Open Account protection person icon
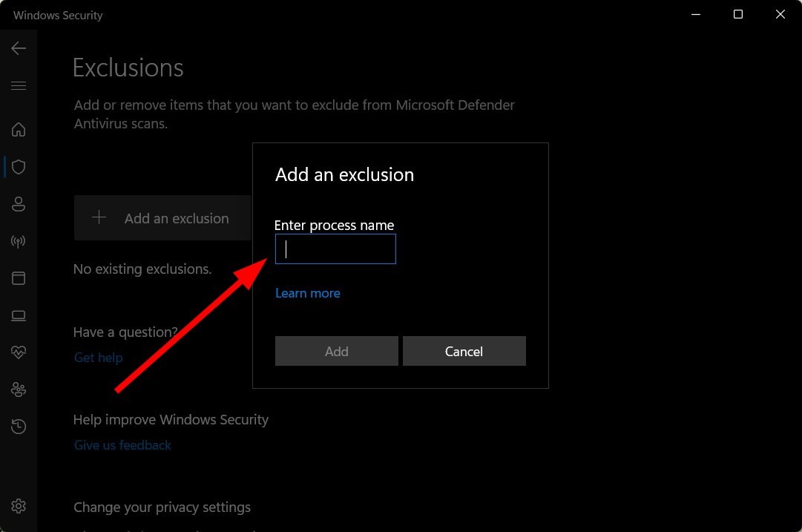The height and width of the screenshot is (532, 802). click(x=19, y=204)
